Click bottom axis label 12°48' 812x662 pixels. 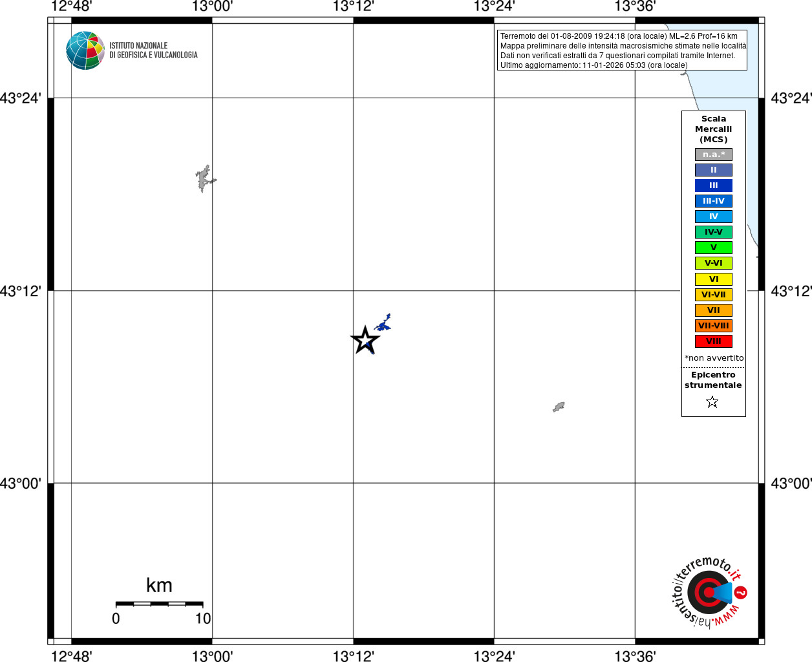(x=71, y=656)
